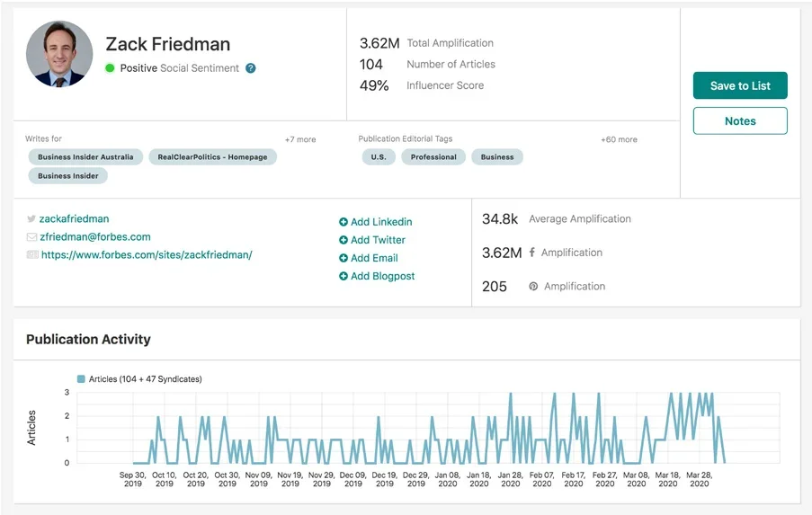Expand the +7 more publications list
Viewport: 812px width, 515px height.
click(300, 139)
